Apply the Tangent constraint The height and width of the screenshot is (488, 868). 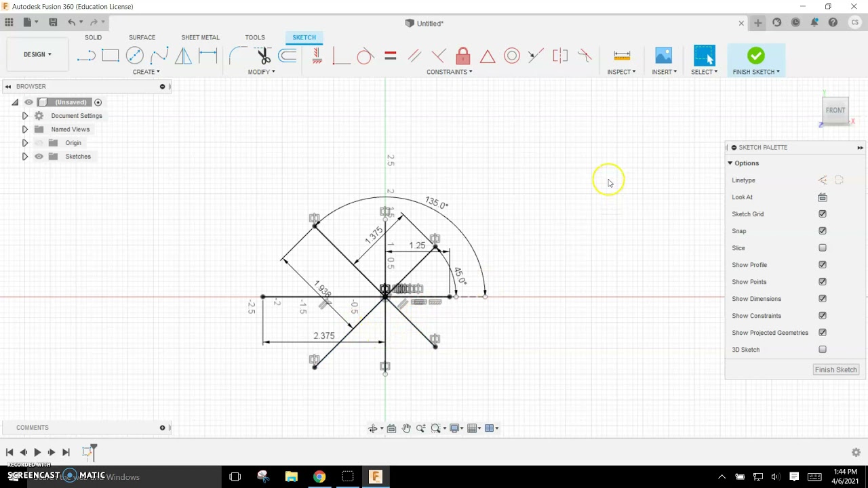tap(366, 56)
